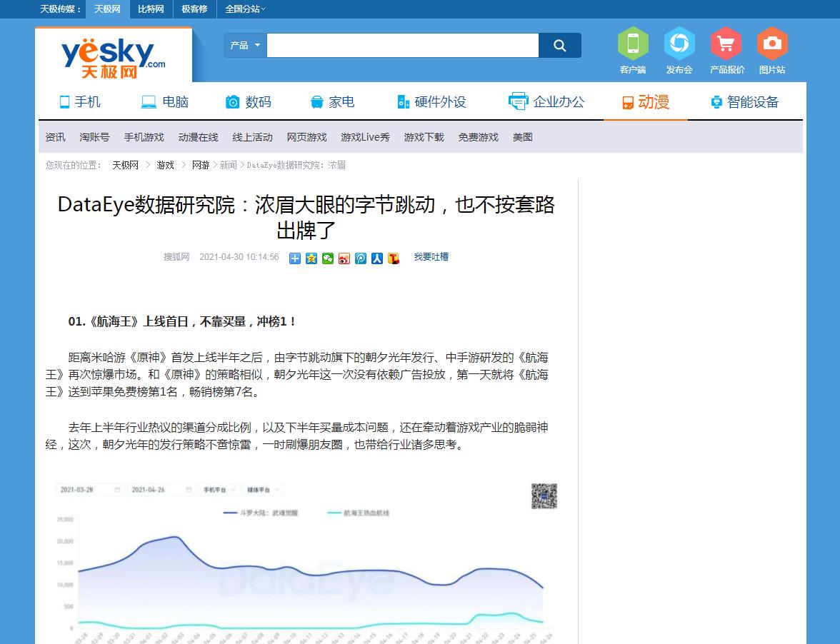
Task: Click the article headline text
Action: coord(306,217)
